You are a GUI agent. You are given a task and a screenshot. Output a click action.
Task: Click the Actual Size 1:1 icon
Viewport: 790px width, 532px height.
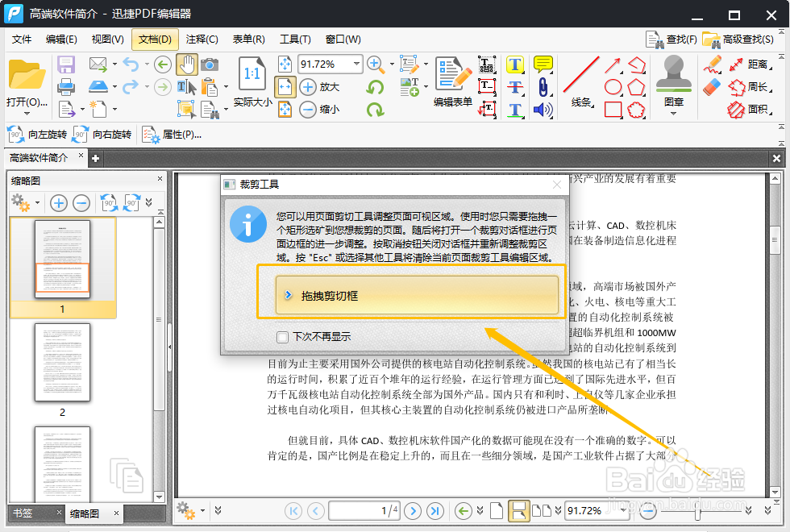[x=252, y=74]
